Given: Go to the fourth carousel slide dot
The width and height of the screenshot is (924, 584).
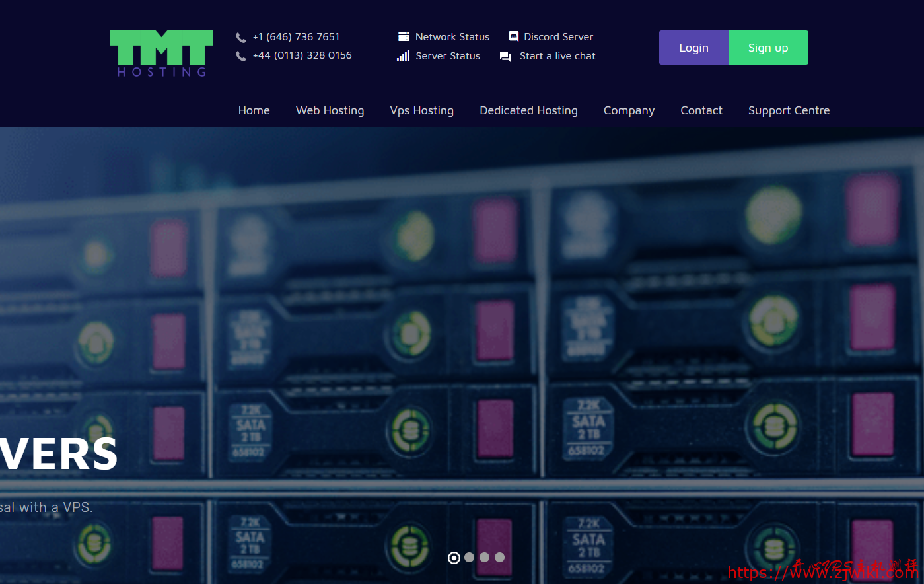Looking at the screenshot, I should pyautogui.click(x=499, y=558).
